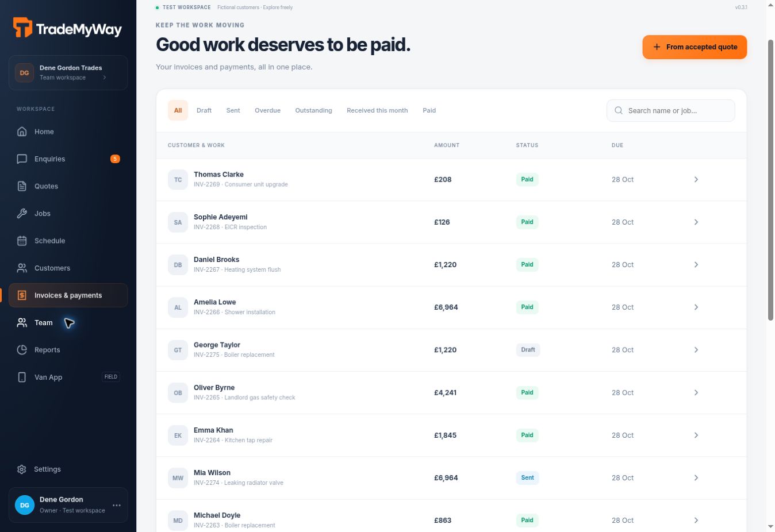
Task: Open Reports pie chart icon
Action: (x=22, y=350)
